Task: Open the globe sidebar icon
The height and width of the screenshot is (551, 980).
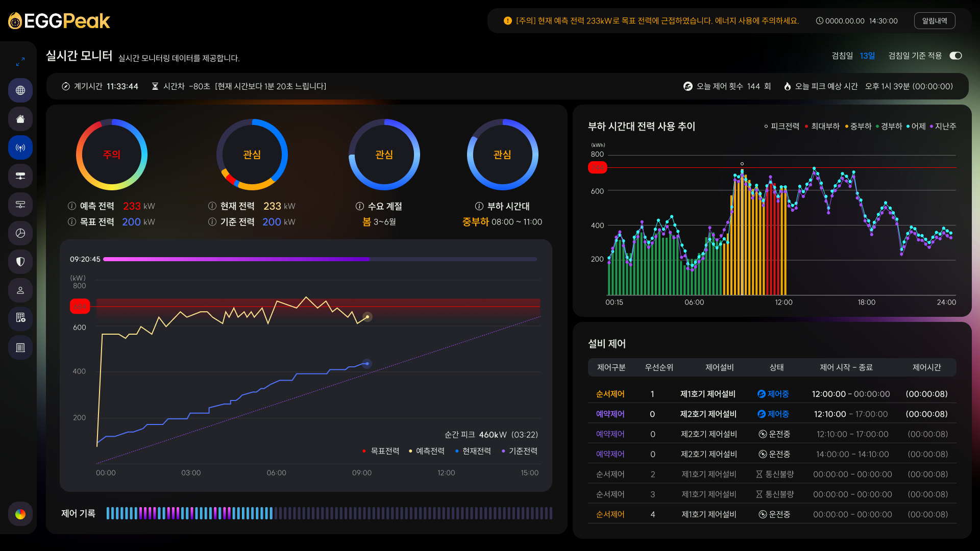Action: (20, 90)
